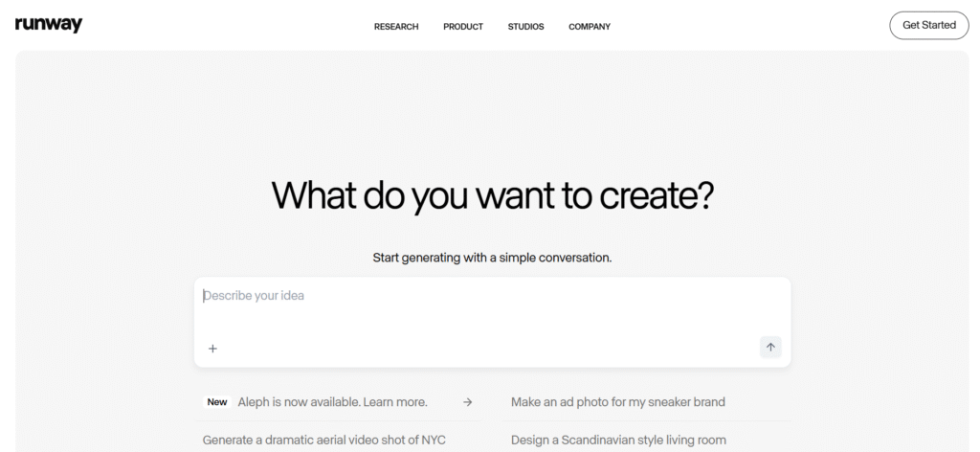Screen dimensions: 980x452
Task: Click the 'Start generating with a simple conversation' subtitle
Action: pyautogui.click(x=492, y=258)
